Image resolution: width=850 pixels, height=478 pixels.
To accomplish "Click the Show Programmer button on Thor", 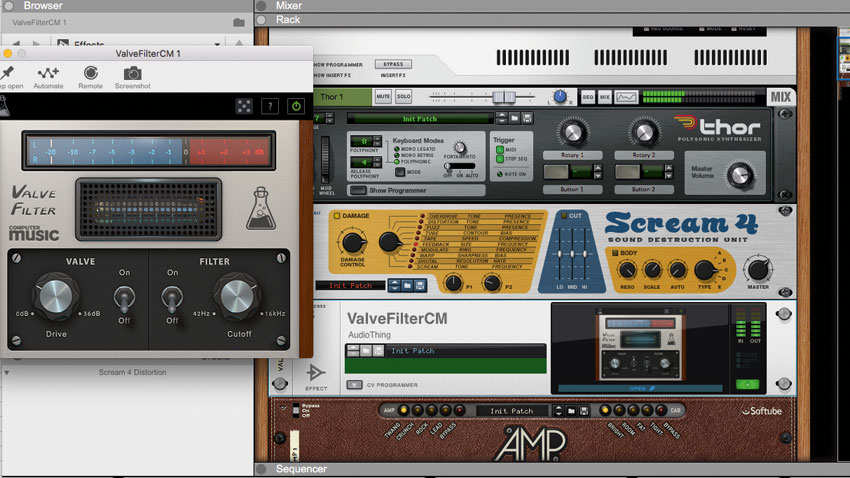I will point(358,190).
